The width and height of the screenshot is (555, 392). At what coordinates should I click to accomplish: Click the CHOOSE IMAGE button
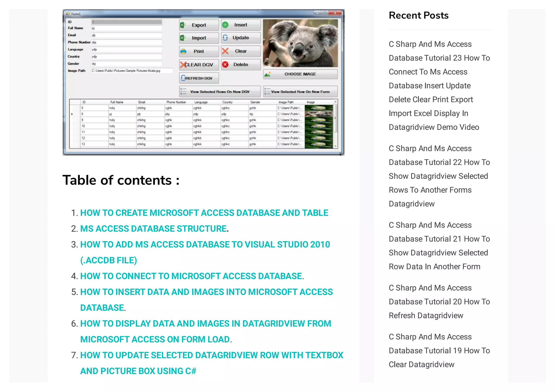coord(300,74)
